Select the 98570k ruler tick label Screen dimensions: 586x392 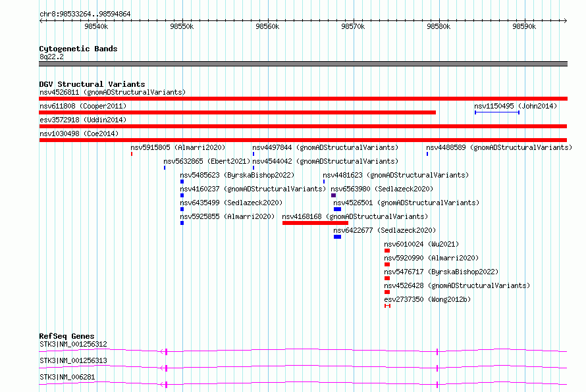pos(353,26)
